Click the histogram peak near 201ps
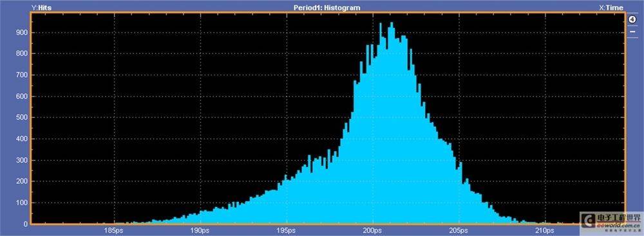Screen dimensions: 644x236 (x=392, y=24)
